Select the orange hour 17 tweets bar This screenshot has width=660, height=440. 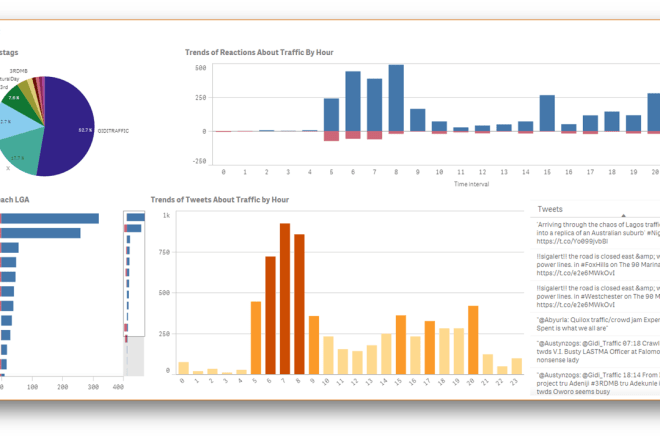pos(430,348)
